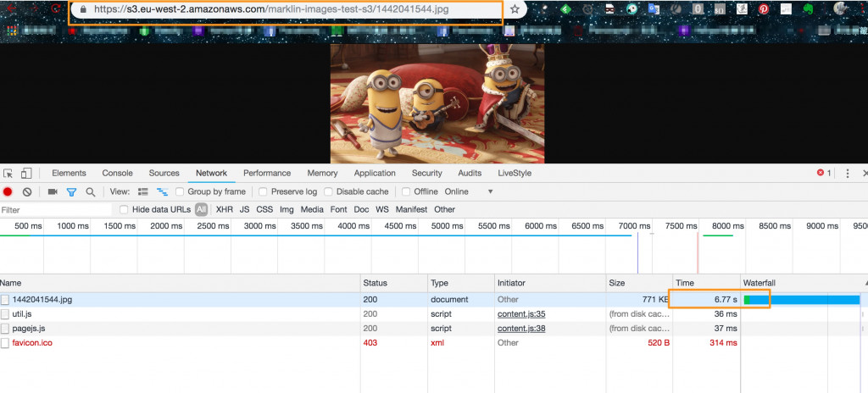This screenshot has height=393, width=868.
Task: Check Disable cache
Action: coord(328,191)
